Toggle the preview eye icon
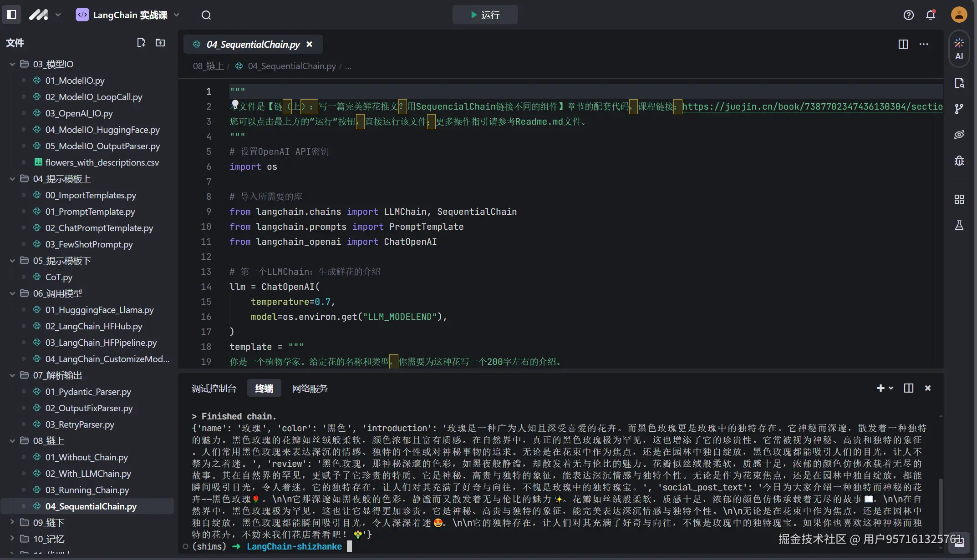The width and height of the screenshot is (977, 560). 959,135
